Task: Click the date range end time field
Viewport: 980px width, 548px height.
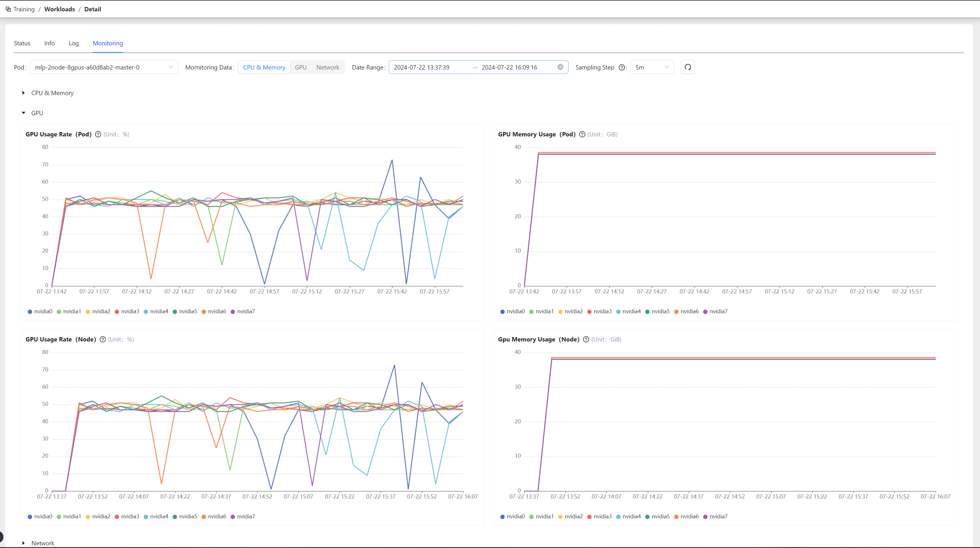Action: click(509, 67)
